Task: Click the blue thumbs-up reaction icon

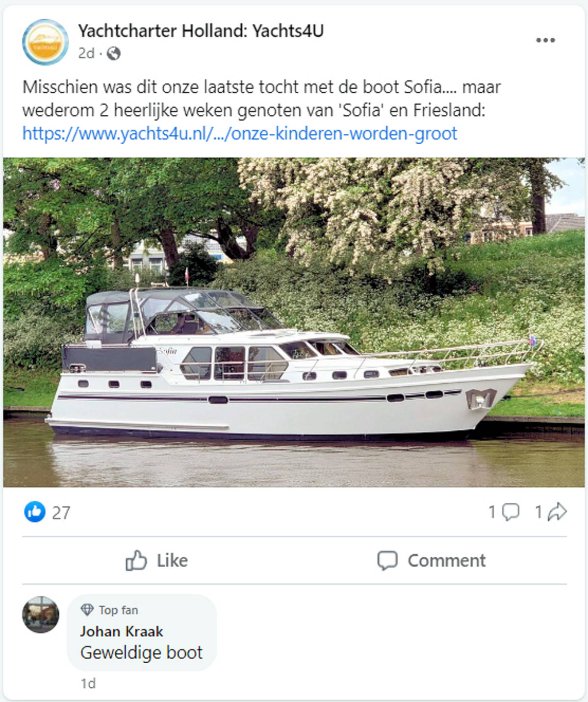Action: [x=34, y=512]
